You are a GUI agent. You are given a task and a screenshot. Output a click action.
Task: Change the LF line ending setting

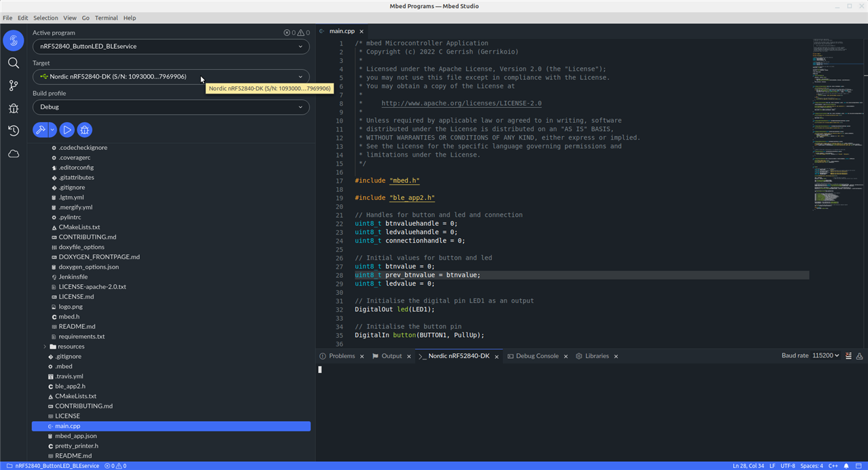tap(772, 466)
